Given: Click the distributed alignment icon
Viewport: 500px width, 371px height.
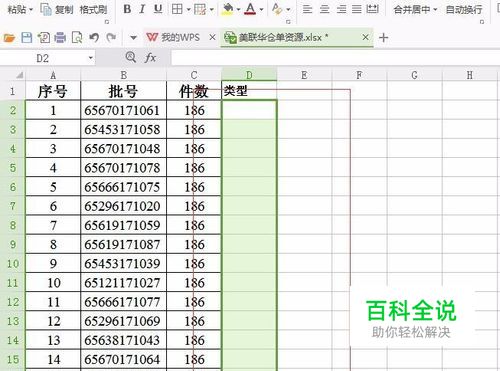Looking at the screenshot, I should coord(372,9).
